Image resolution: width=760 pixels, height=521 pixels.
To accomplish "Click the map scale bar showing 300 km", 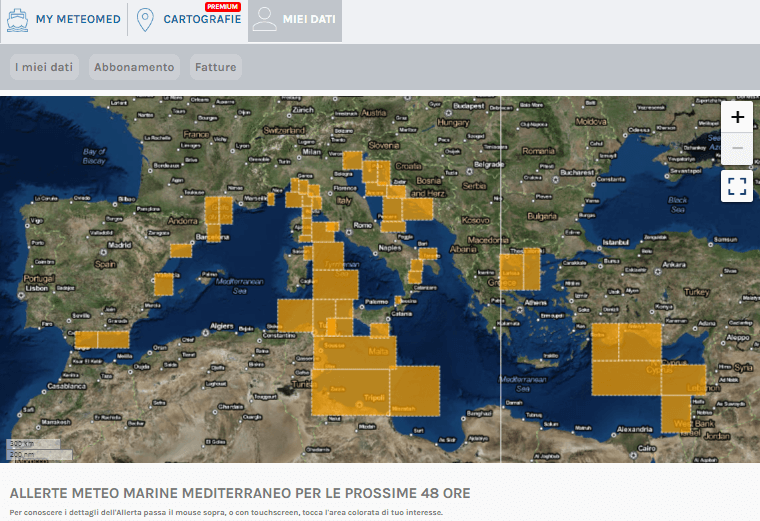I will [x=33, y=443].
